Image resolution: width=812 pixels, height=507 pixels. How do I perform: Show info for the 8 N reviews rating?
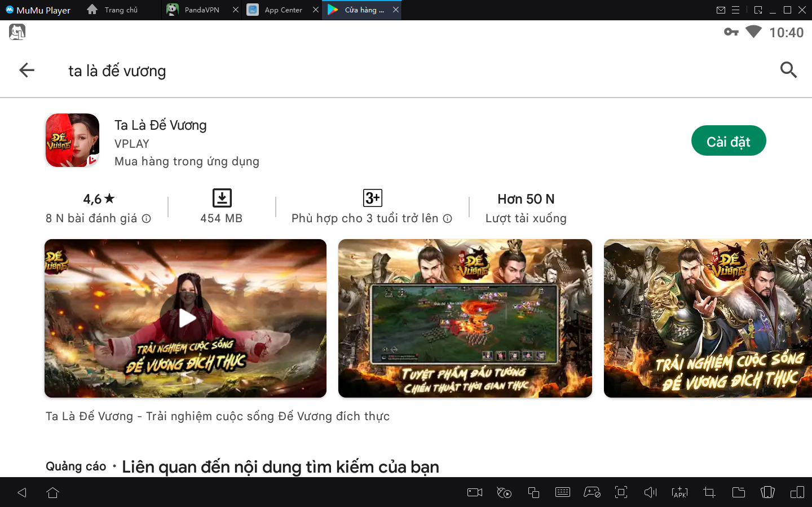click(x=147, y=219)
